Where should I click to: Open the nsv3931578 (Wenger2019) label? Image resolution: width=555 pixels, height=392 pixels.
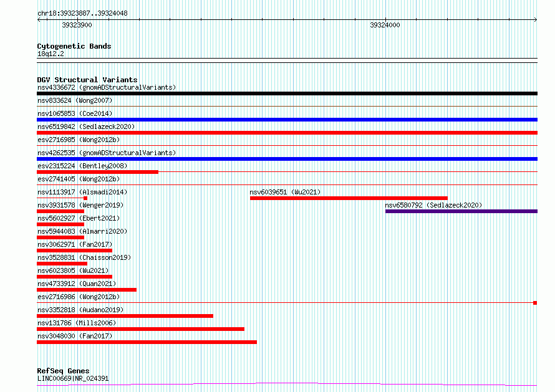point(80,205)
